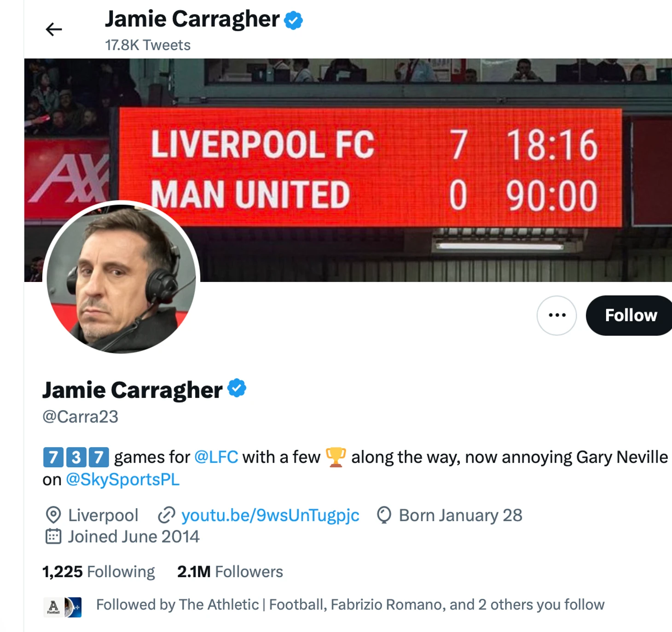This screenshot has width=672, height=632.
Task: View followers you know text link
Action: [350, 605]
